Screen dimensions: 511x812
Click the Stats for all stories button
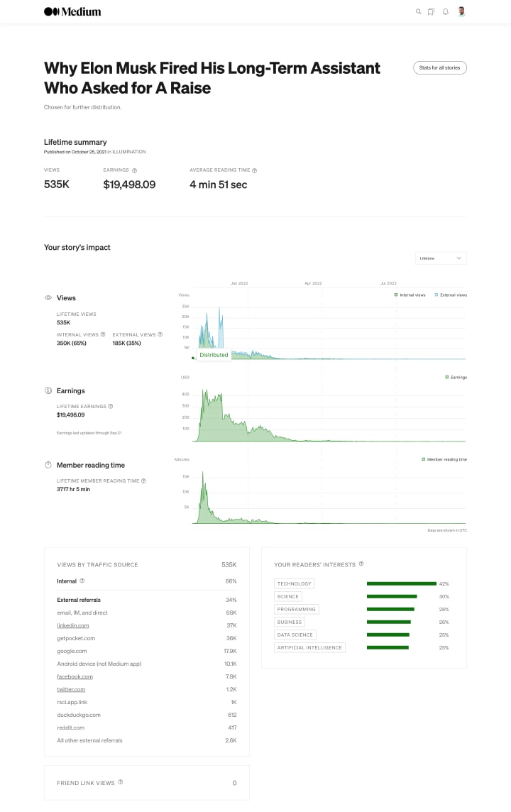pos(439,68)
